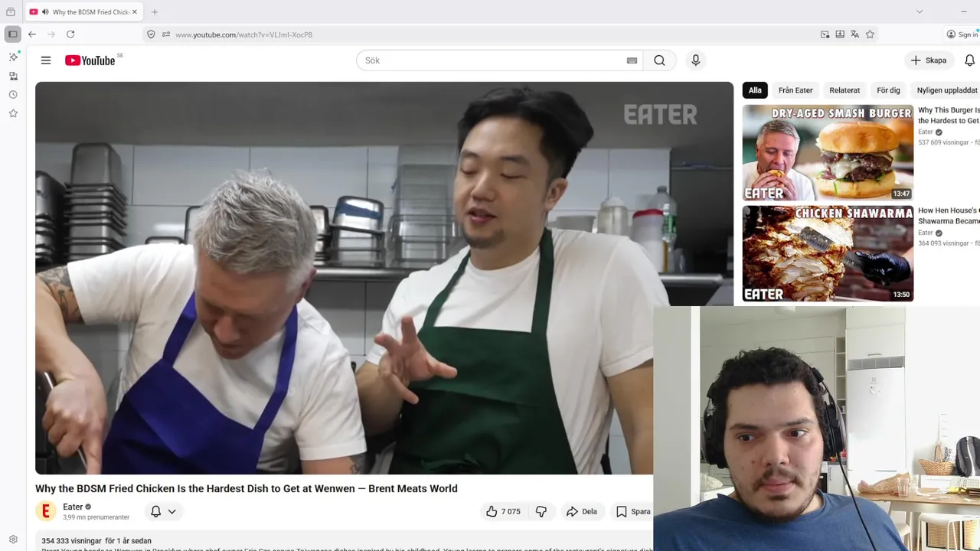The width and height of the screenshot is (980, 551).
Task: Open the history clock sidebar icon
Action: coord(13,95)
